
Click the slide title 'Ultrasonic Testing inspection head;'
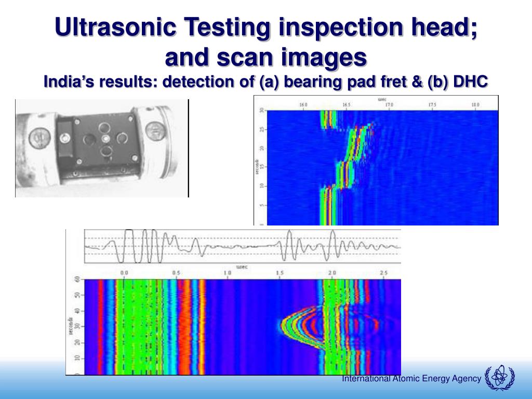click(x=267, y=26)
